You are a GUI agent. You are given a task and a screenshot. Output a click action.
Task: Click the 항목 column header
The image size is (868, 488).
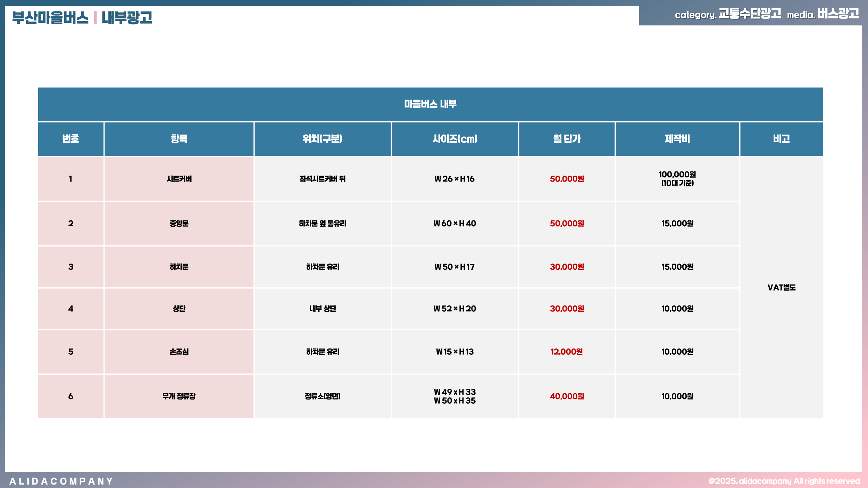(x=179, y=139)
